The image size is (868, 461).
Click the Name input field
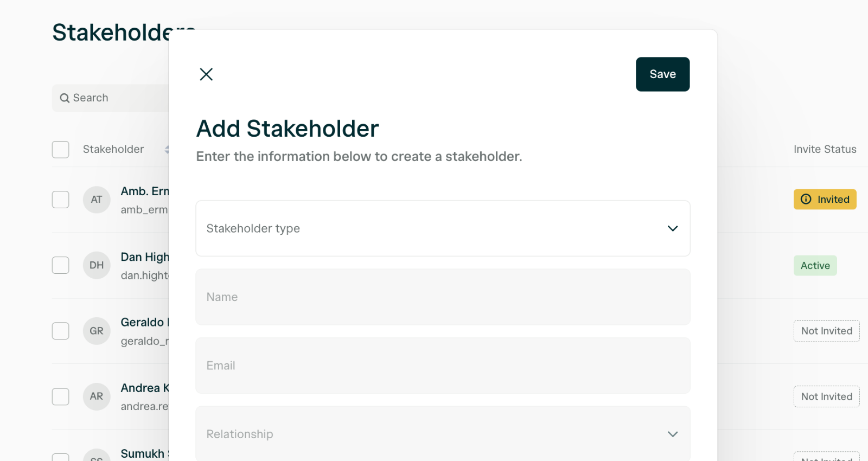443,297
